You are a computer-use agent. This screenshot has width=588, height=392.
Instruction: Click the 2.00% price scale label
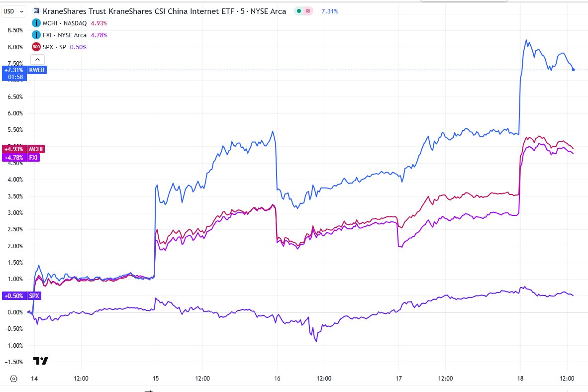15,246
